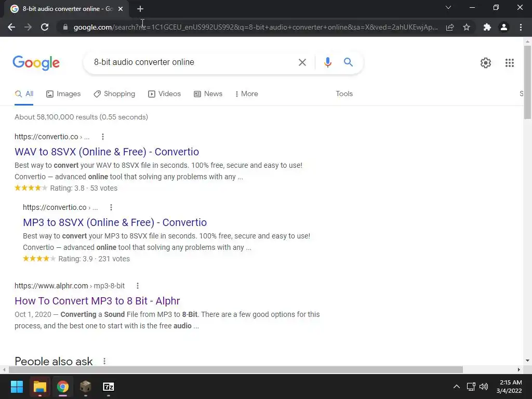Open the network tray icon
Viewport: 532px width, 399px height.
point(471,387)
